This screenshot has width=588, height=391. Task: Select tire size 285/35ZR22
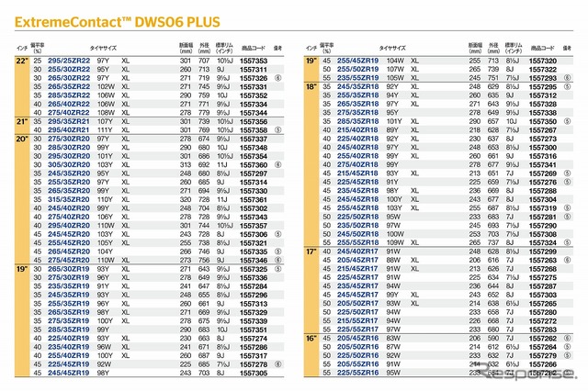point(69,95)
